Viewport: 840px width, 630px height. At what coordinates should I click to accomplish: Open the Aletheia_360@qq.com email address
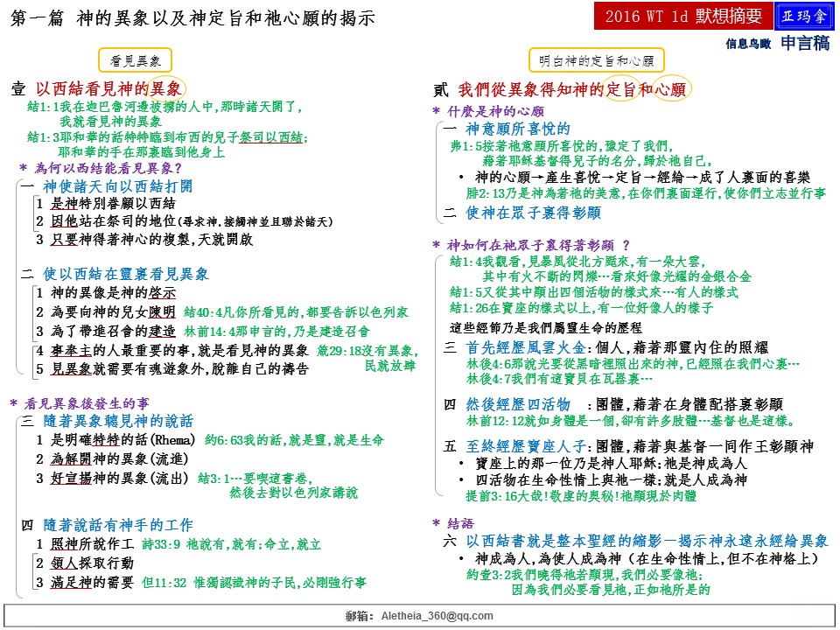(437, 616)
